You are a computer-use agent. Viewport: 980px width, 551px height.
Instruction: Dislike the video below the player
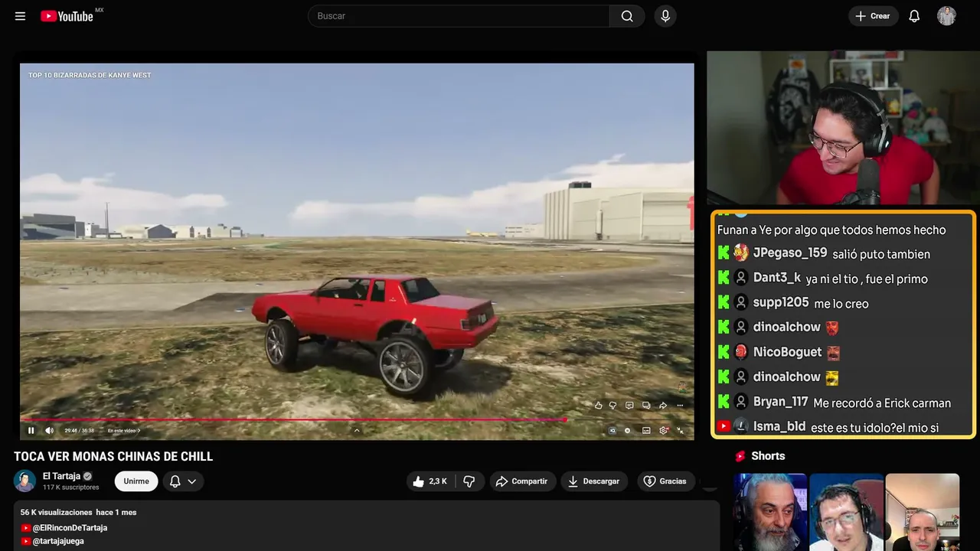coord(469,481)
